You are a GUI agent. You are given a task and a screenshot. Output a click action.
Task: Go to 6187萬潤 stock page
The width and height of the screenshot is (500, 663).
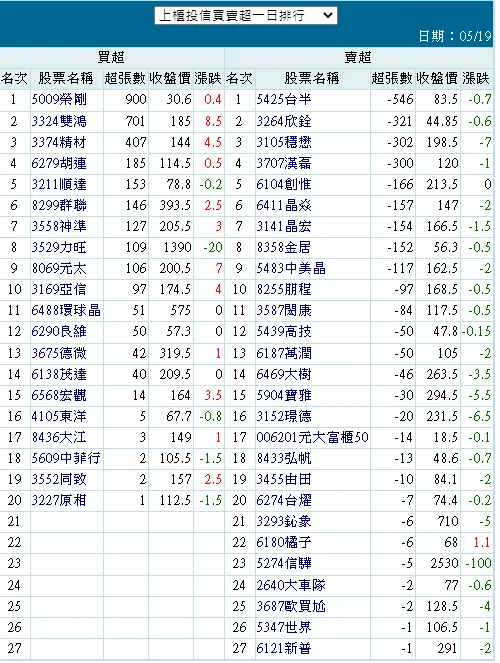tap(284, 353)
